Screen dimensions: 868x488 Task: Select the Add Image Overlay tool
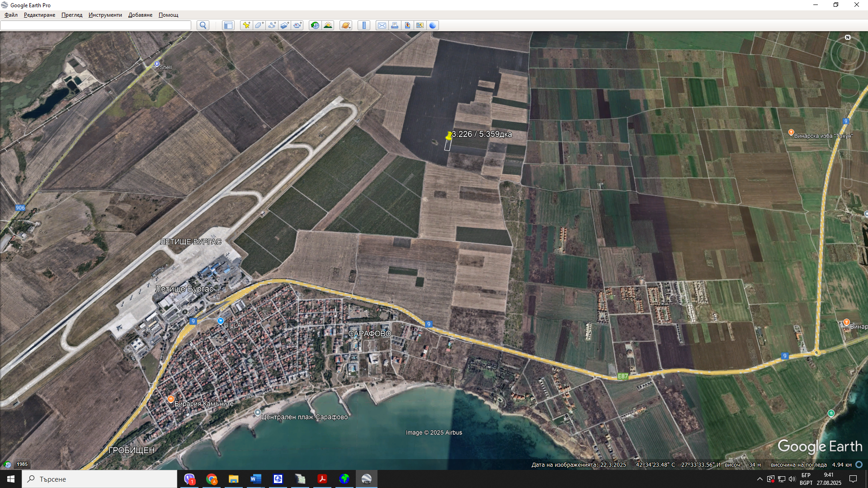(x=284, y=25)
